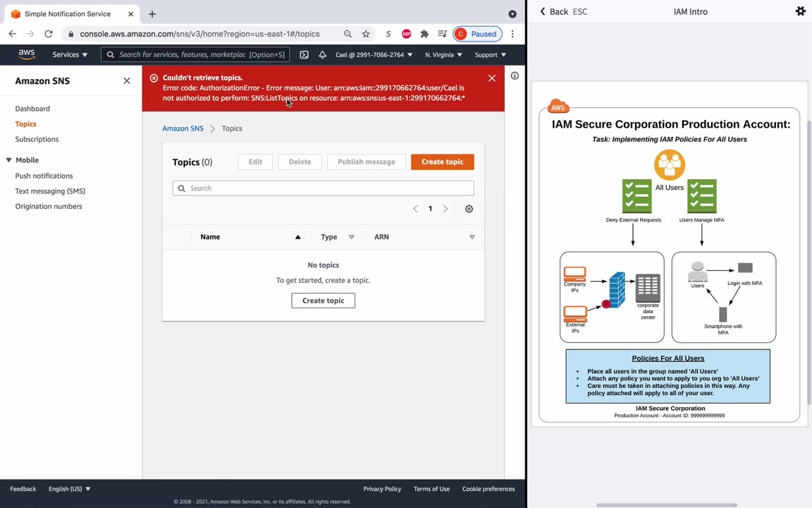The image size is (812, 508).
Task: Select Dashboard in SNS sidebar
Action: (x=32, y=109)
